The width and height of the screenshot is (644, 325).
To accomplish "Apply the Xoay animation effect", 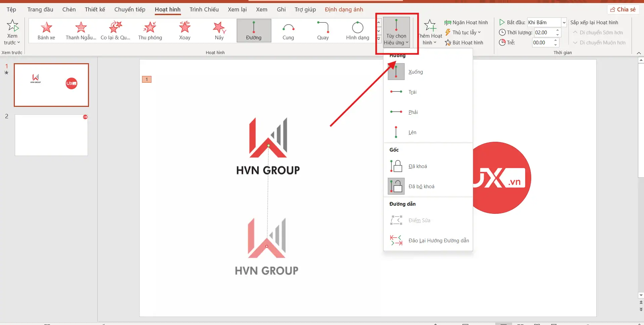I will pos(185,31).
